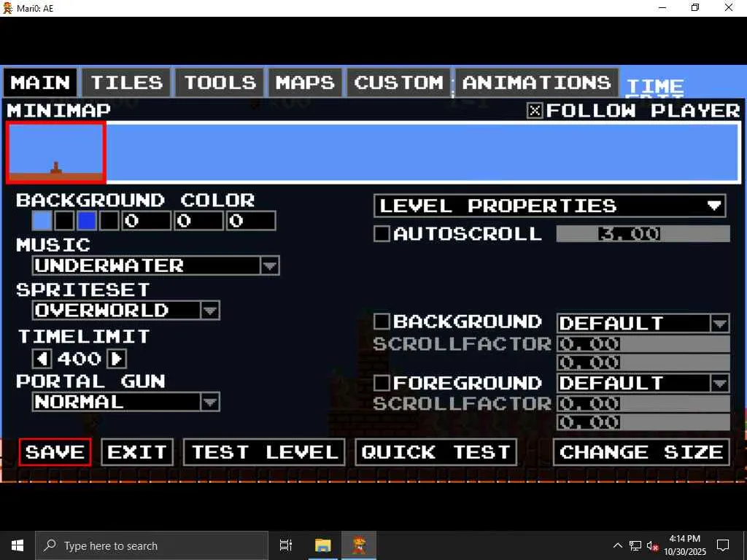Enable the custom BACKGROUND checkbox

pyautogui.click(x=382, y=322)
